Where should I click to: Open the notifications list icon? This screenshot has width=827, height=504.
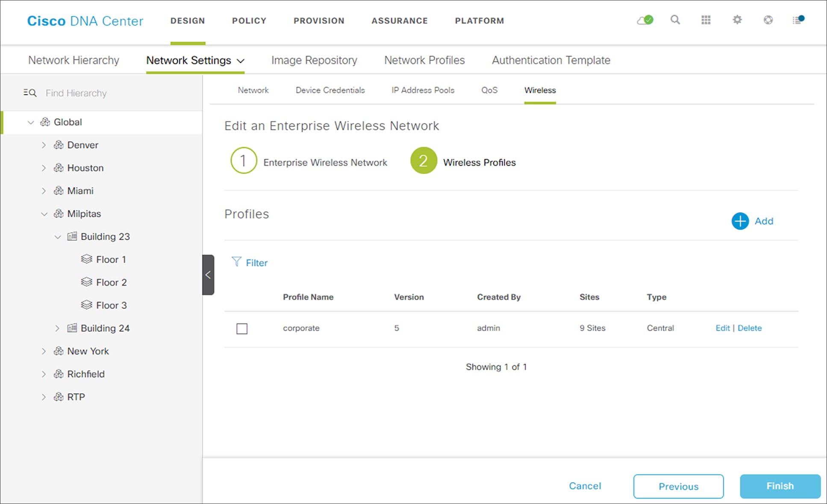tap(798, 20)
